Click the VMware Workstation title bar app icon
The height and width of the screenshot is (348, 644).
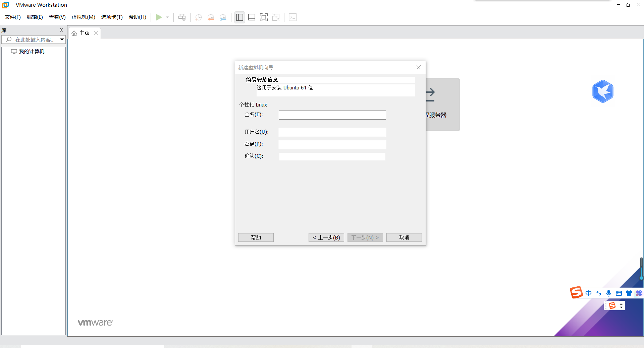coord(5,5)
